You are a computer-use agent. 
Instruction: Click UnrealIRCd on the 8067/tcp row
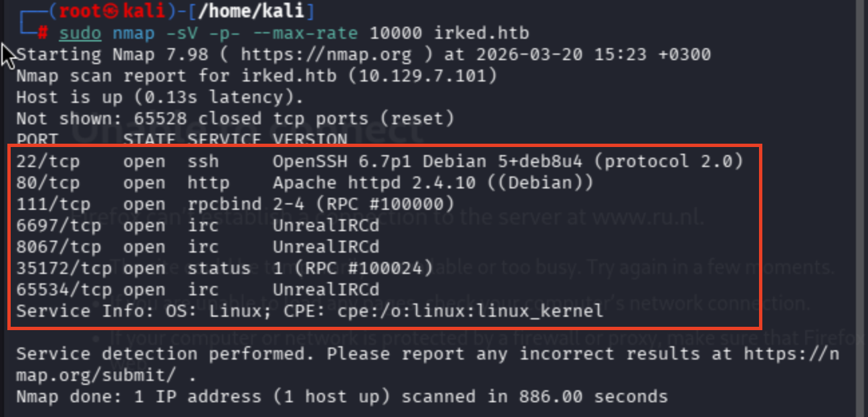(x=326, y=247)
